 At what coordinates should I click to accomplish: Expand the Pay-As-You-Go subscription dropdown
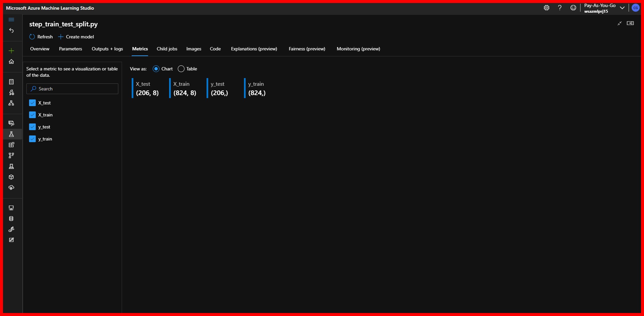click(622, 8)
